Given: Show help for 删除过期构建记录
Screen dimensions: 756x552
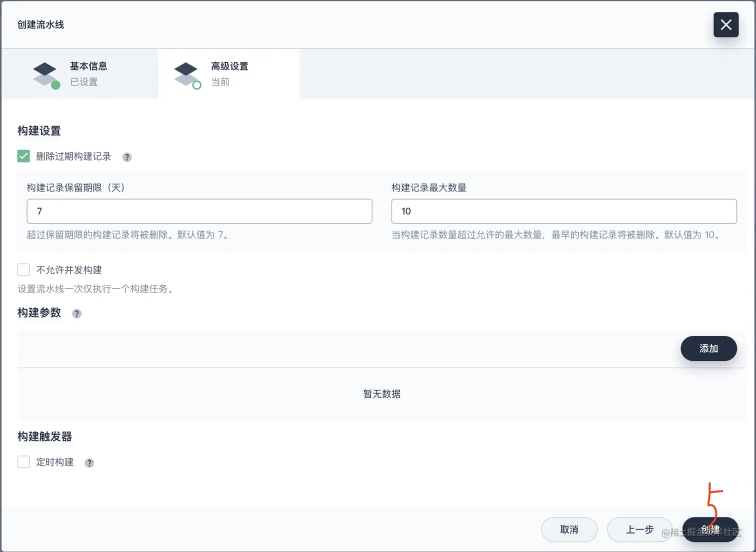Looking at the screenshot, I should click(x=127, y=157).
